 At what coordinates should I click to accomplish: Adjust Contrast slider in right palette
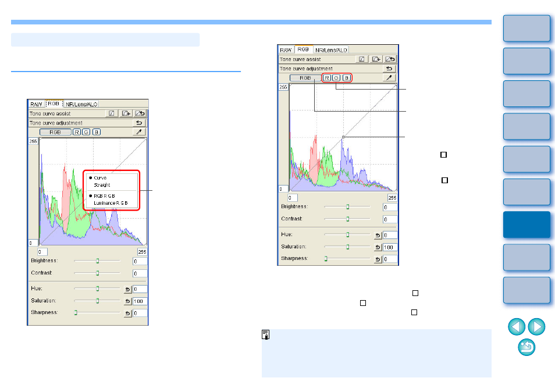(x=347, y=219)
